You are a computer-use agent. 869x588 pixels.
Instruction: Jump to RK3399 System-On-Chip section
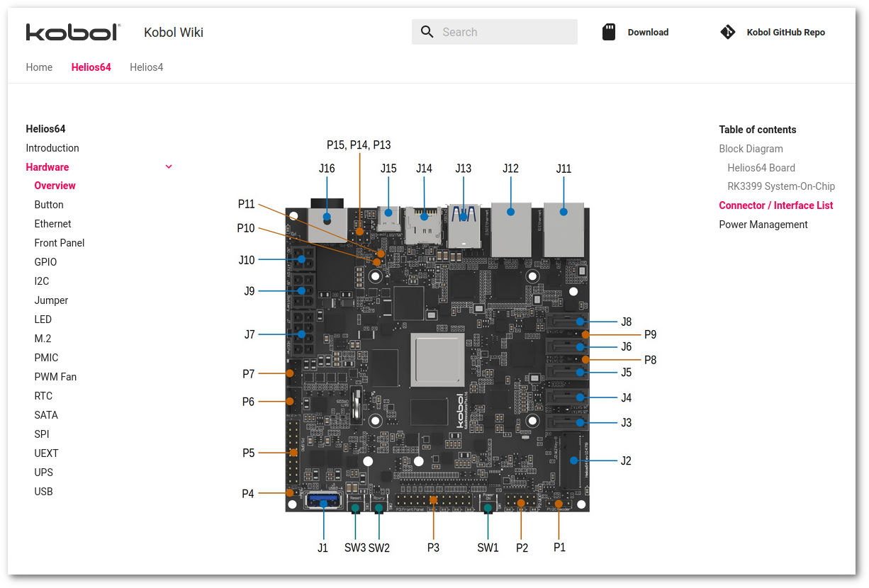[782, 186]
